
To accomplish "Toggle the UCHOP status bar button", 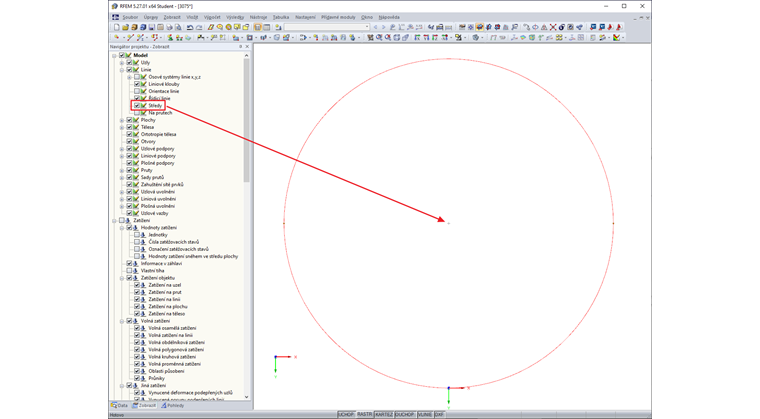I will (x=346, y=415).
